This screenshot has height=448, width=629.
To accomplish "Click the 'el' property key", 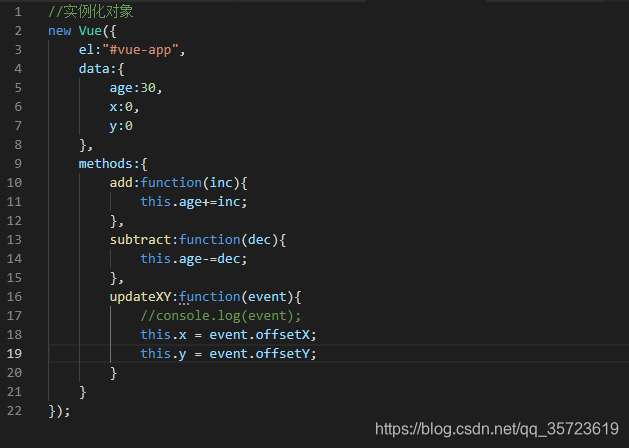I will pyautogui.click(x=87, y=50).
